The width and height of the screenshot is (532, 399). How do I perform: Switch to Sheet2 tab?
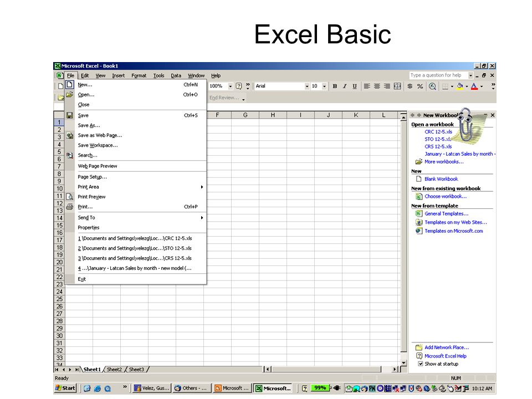[x=114, y=370]
